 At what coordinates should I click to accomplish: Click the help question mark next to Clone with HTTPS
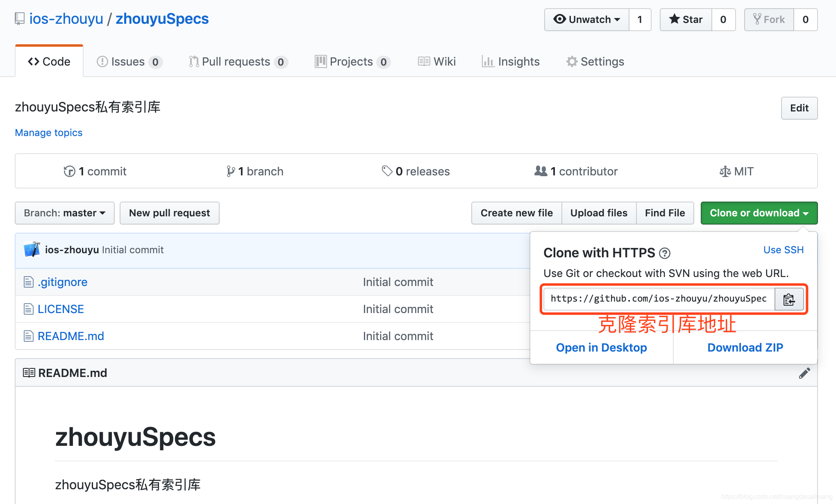[x=665, y=254]
